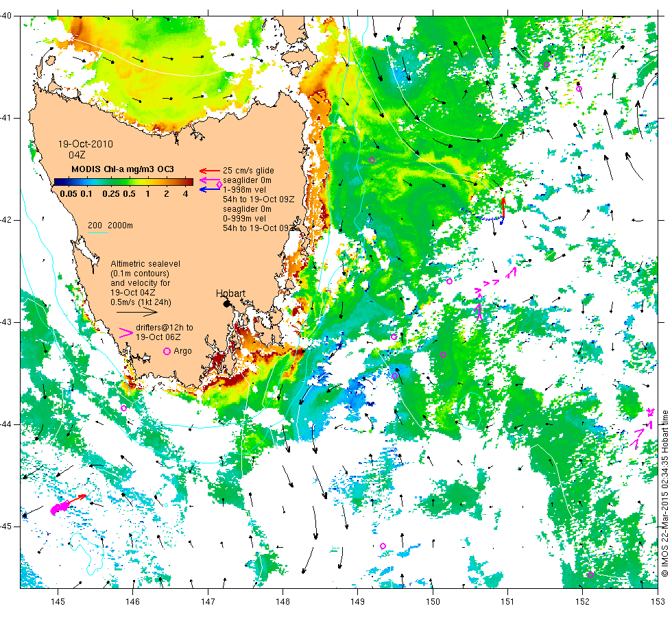Click the -44 latitude axis label
672x617 pixels.
click(5, 424)
